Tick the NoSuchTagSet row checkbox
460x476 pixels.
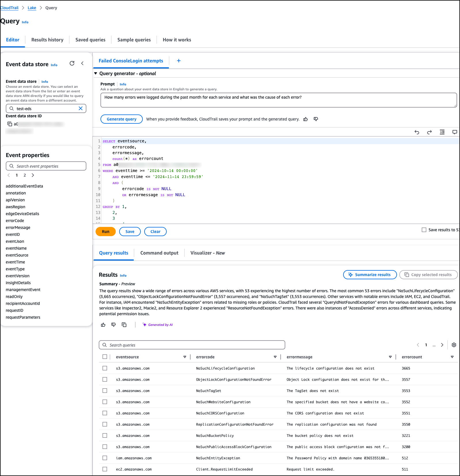pos(105,391)
